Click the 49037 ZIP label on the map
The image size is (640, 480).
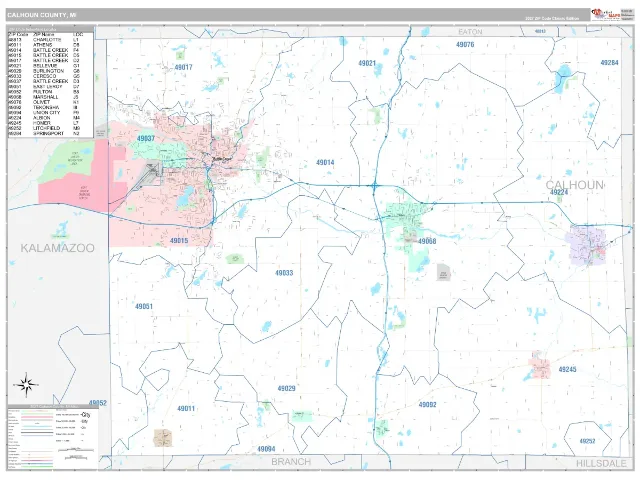point(146,138)
